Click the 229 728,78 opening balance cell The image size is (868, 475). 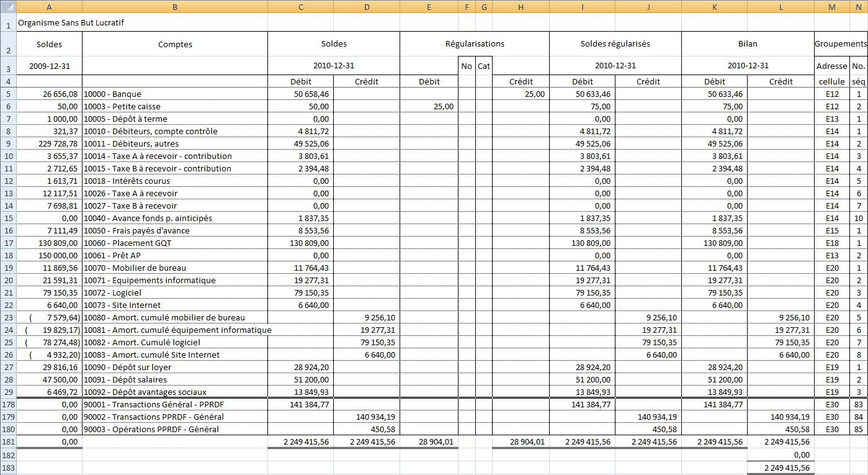tap(49, 143)
